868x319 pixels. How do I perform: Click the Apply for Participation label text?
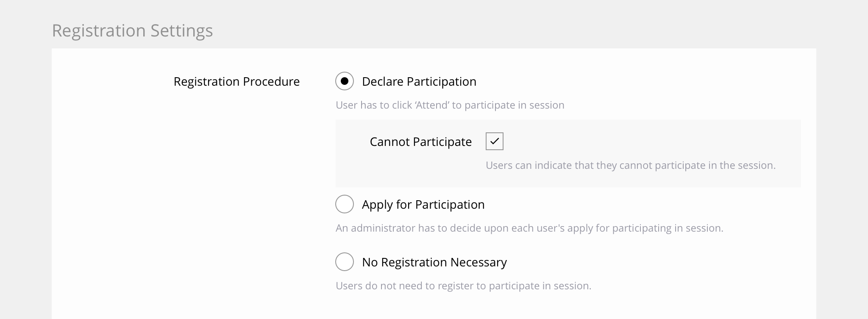(423, 204)
